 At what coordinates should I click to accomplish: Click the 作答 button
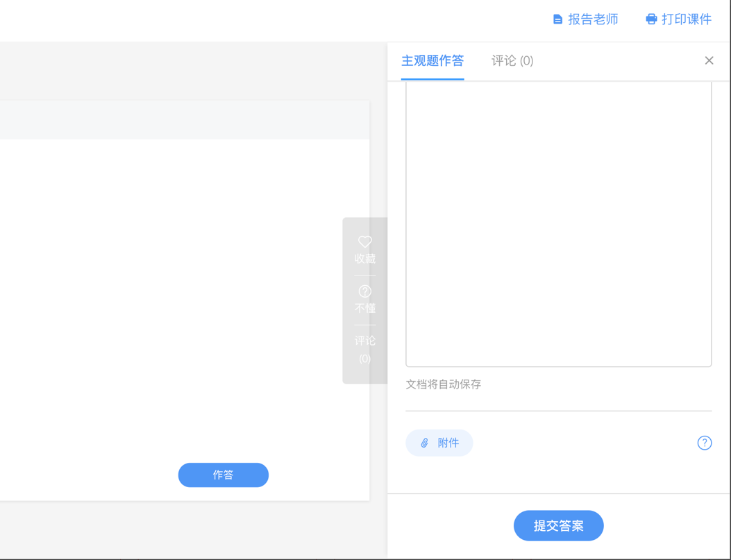pyautogui.click(x=224, y=475)
